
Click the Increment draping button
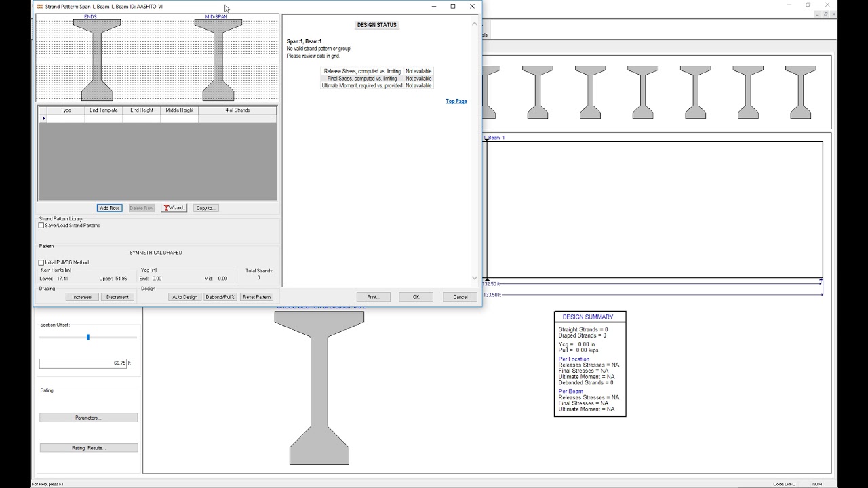coord(82,297)
